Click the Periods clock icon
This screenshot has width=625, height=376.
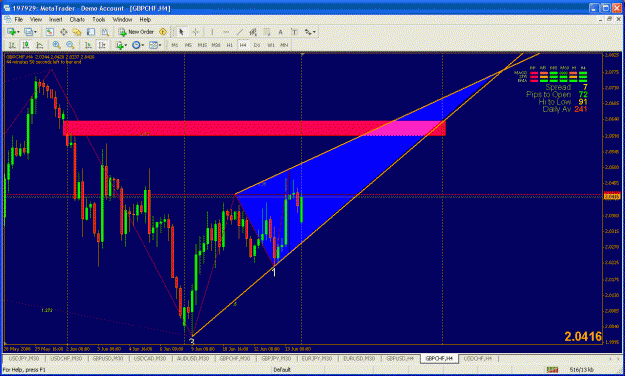(x=136, y=45)
